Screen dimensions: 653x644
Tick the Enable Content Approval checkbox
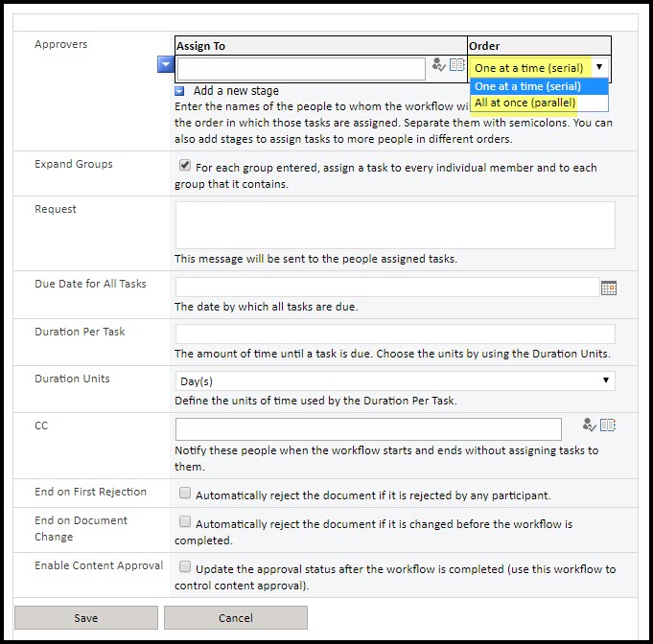coord(185,567)
